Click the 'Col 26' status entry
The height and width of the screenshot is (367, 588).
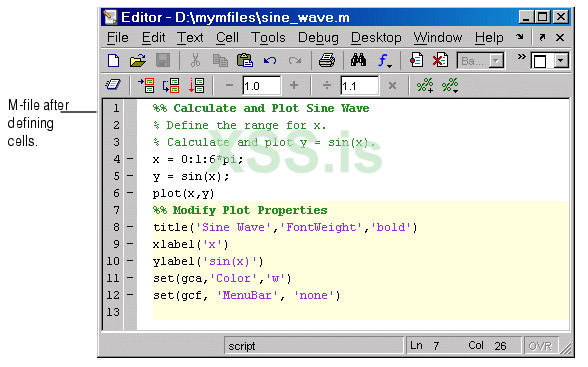[487, 345]
